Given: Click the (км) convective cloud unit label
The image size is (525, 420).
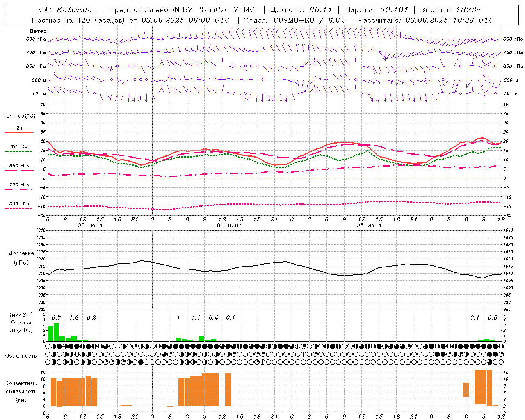Looking at the screenshot, I should [x=21, y=399].
